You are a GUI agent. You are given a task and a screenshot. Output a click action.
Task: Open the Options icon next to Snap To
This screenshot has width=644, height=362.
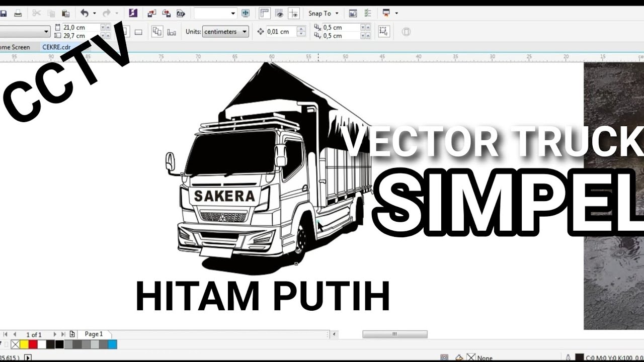pos(353,14)
